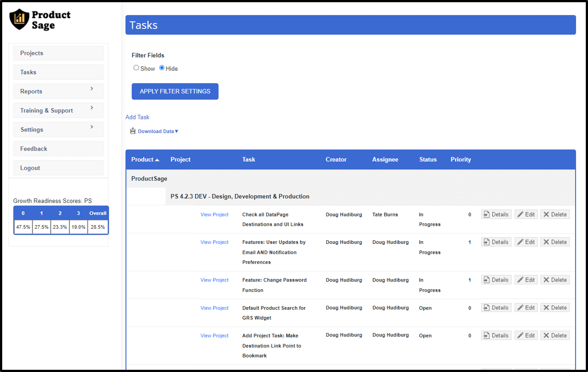Viewport: 588px width, 372px height.
Task: Open Details for Check all DataPage task
Action: point(496,214)
